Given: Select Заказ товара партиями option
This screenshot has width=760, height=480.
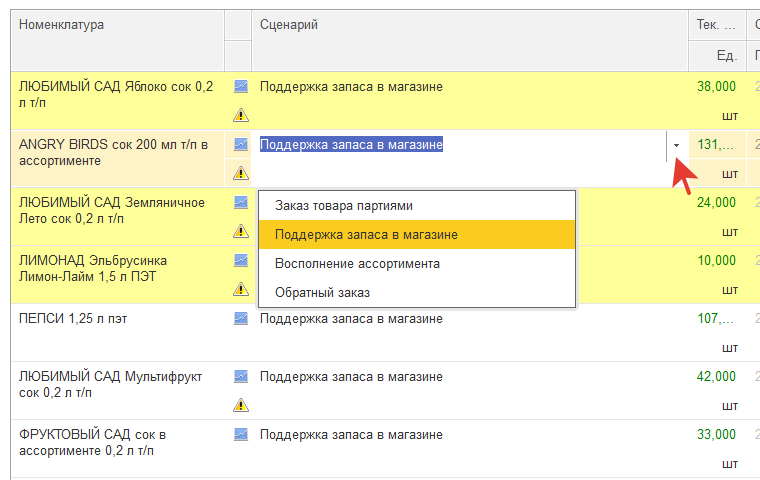Looking at the screenshot, I should [x=343, y=206].
